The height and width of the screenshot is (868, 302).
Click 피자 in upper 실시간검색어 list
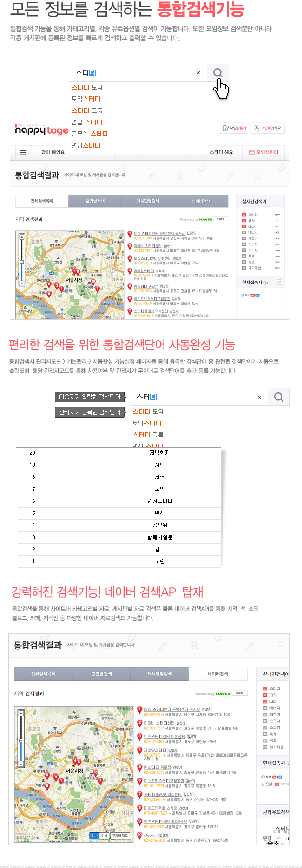tap(251, 220)
